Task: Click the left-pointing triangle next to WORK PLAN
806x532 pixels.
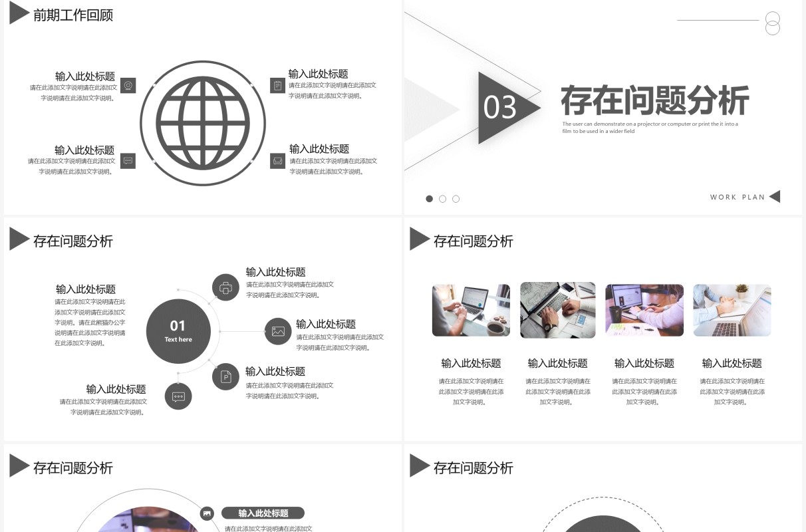Action: pos(774,197)
